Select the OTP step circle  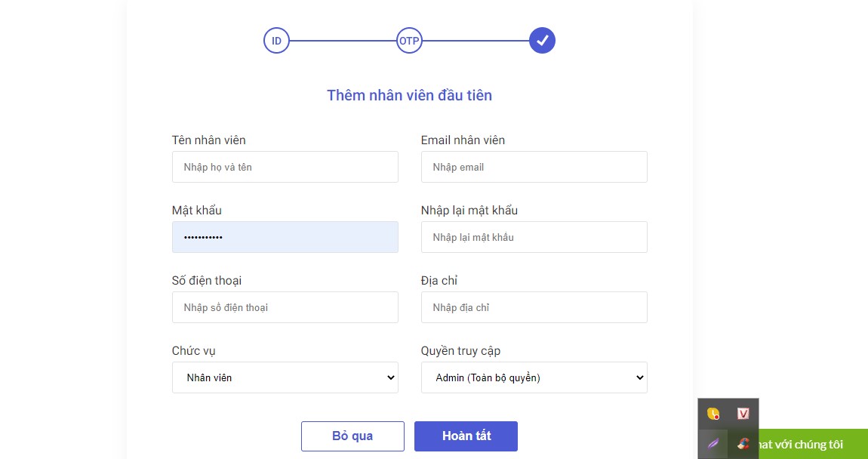(410, 40)
